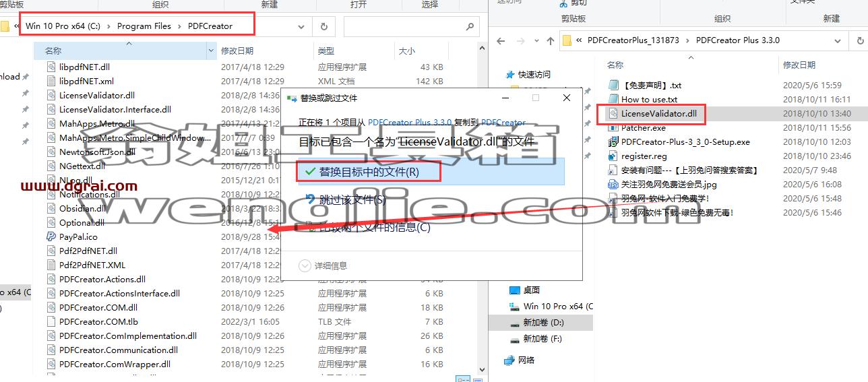
Task: Select PDFCreator.COM.dll file icon
Action: click(x=52, y=307)
